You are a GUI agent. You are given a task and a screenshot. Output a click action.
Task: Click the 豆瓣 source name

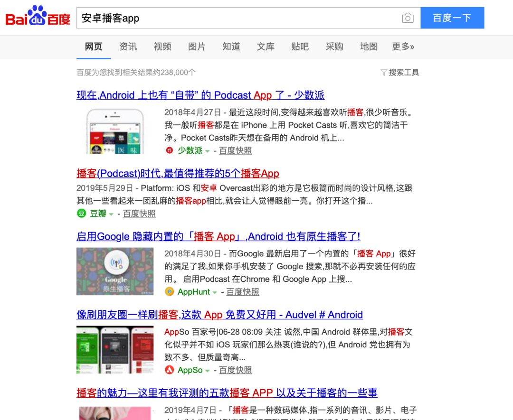[x=98, y=214]
